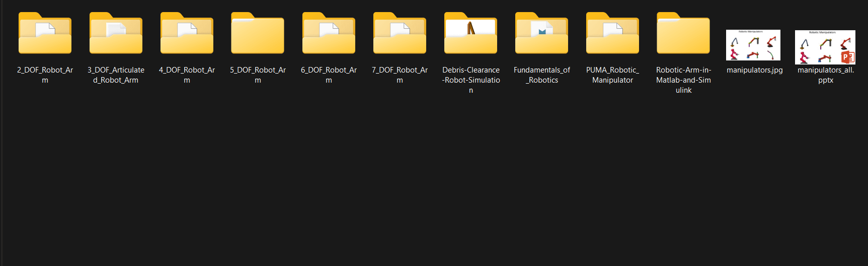Select the 5_DOF_Robot_Arm folder icon

point(258,34)
